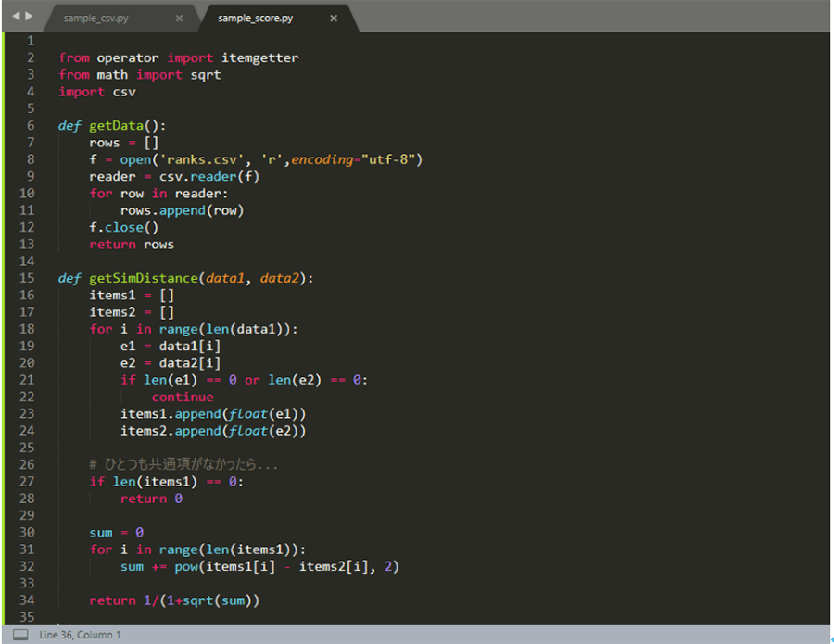
Task: Click 'items1 = []' on line 16
Action: (132, 296)
